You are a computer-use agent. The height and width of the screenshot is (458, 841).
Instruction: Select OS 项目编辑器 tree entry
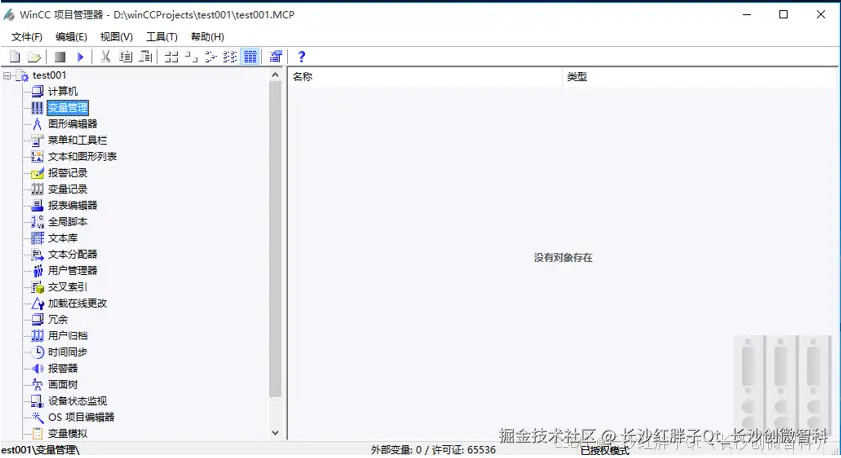point(81,417)
